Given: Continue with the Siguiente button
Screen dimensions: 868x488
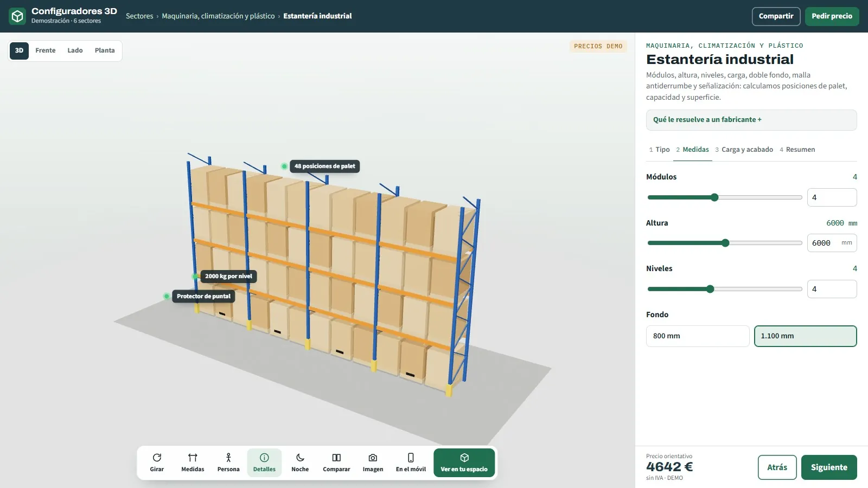Looking at the screenshot, I should 829,467.
